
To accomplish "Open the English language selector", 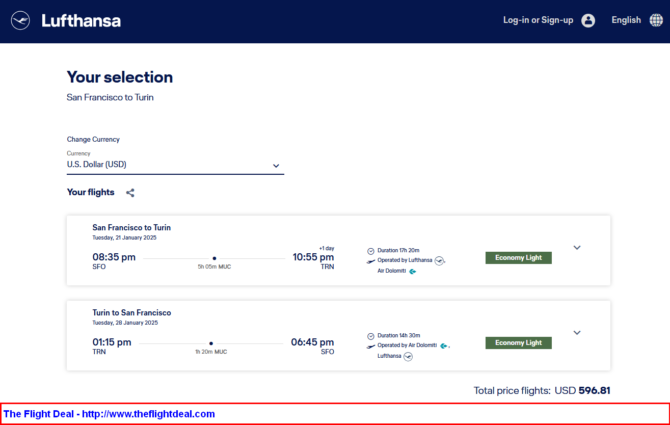I will [x=626, y=20].
